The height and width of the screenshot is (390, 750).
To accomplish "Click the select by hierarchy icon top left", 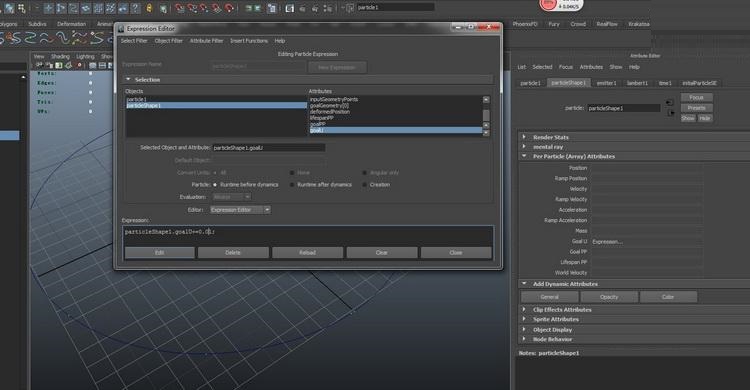I will [10, 8].
